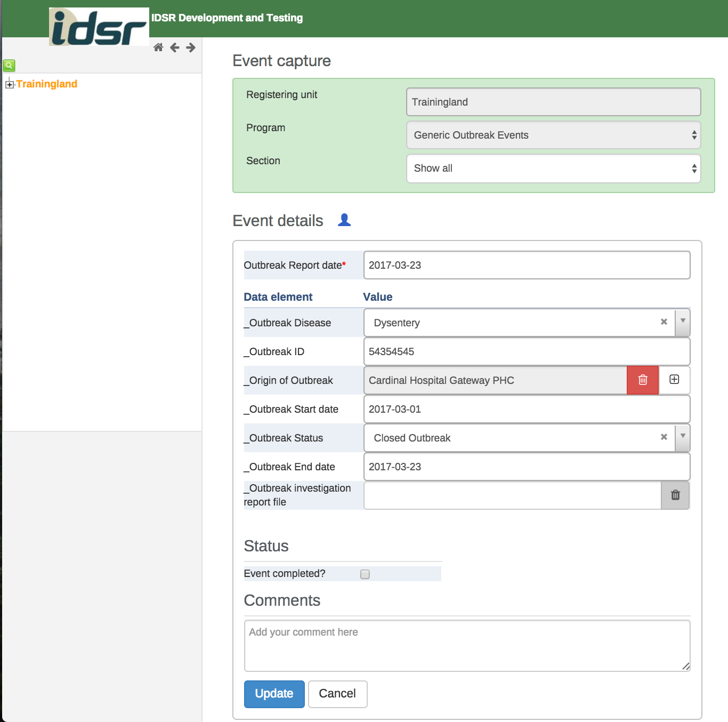Click the back arrow navigation icon
This screenshot has width=728, height=722.
174,47
